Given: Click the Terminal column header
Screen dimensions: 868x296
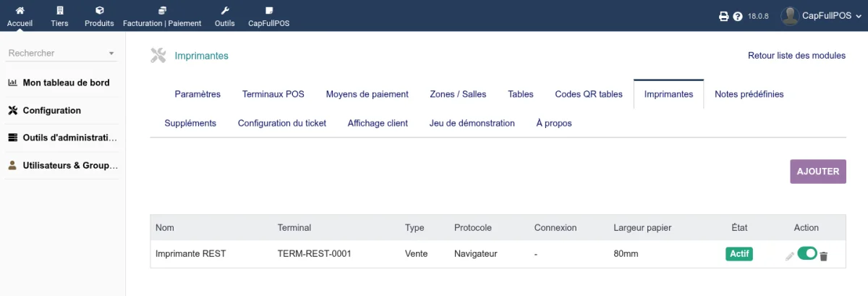Looking at the screenshot, I should coord(294,227).
